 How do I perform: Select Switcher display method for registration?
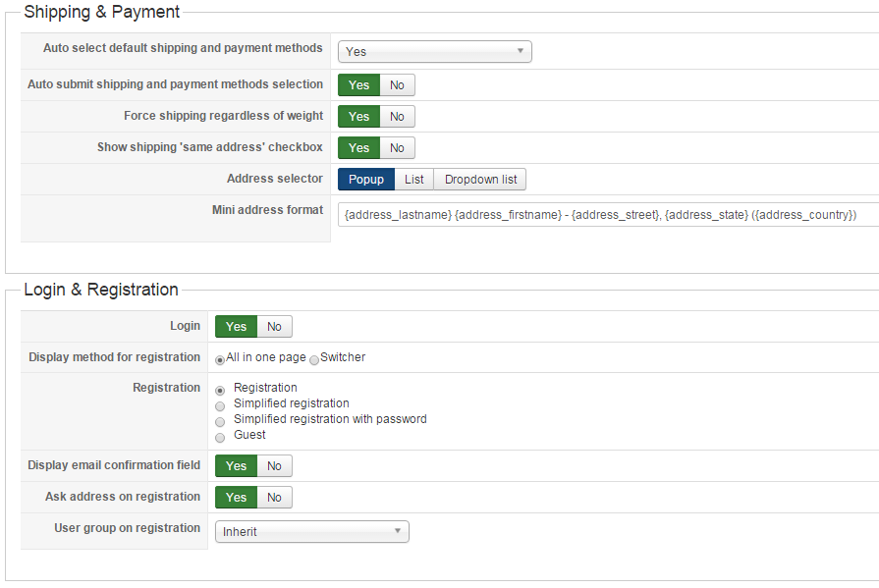(x=314, y=359)
